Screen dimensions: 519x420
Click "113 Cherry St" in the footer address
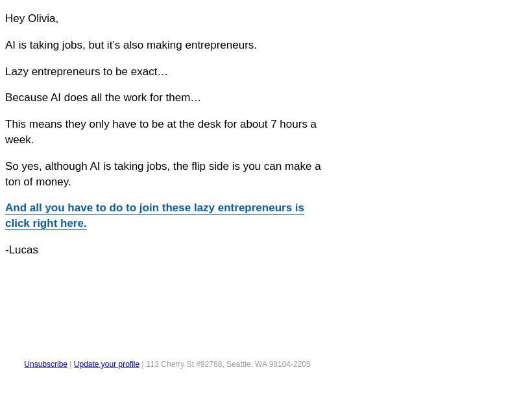[170, 364]
